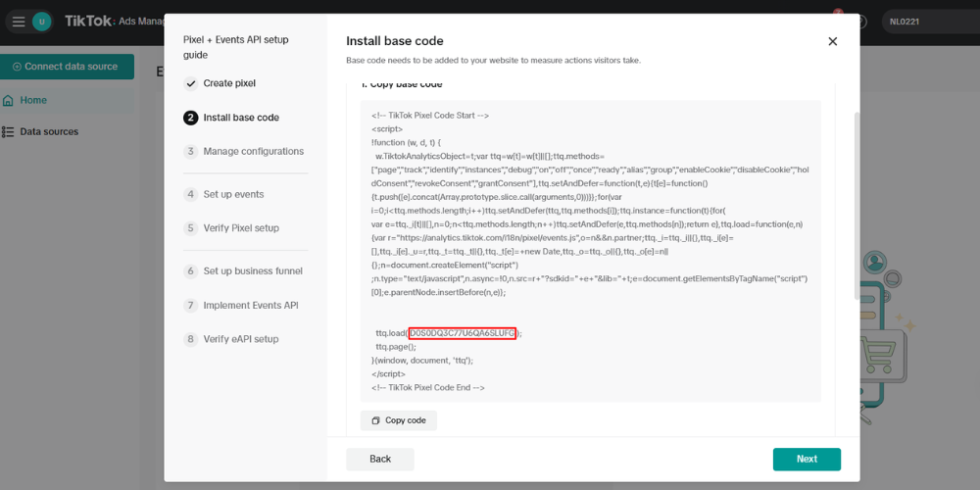Screen dimensions: 980x490
Task: Select the Verify Pixel setup step
Action: coord(241,228)
